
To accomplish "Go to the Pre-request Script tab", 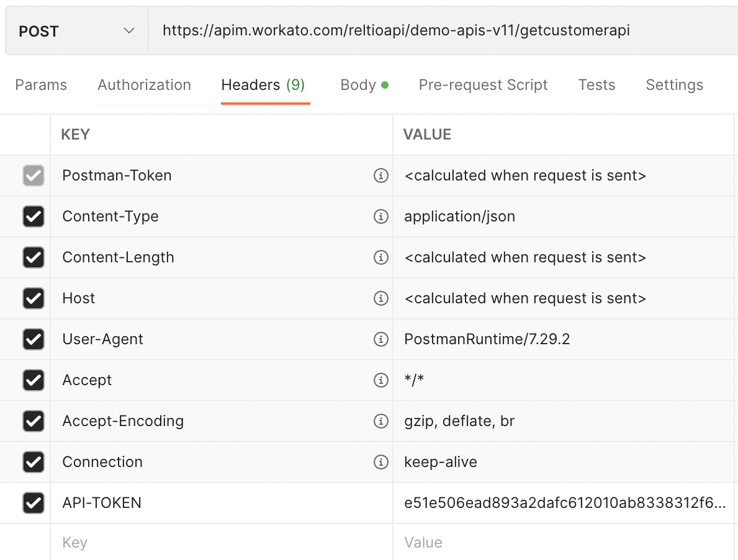I will 483,85.
